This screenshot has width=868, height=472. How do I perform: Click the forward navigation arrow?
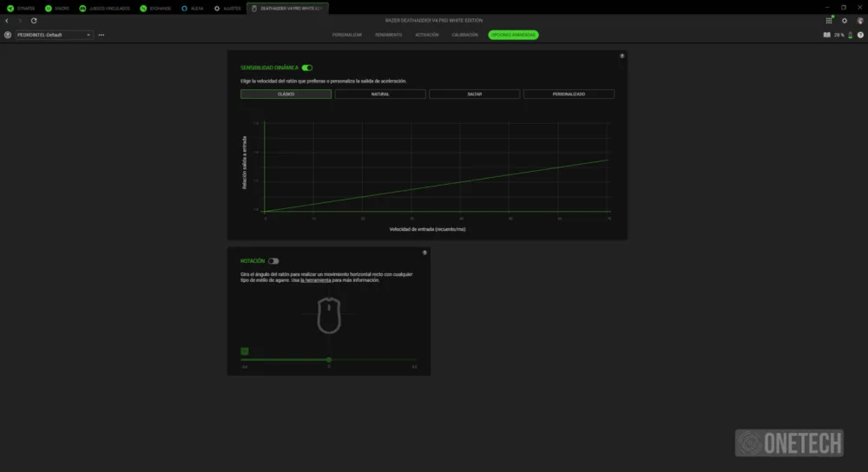[x=20, y=21]
